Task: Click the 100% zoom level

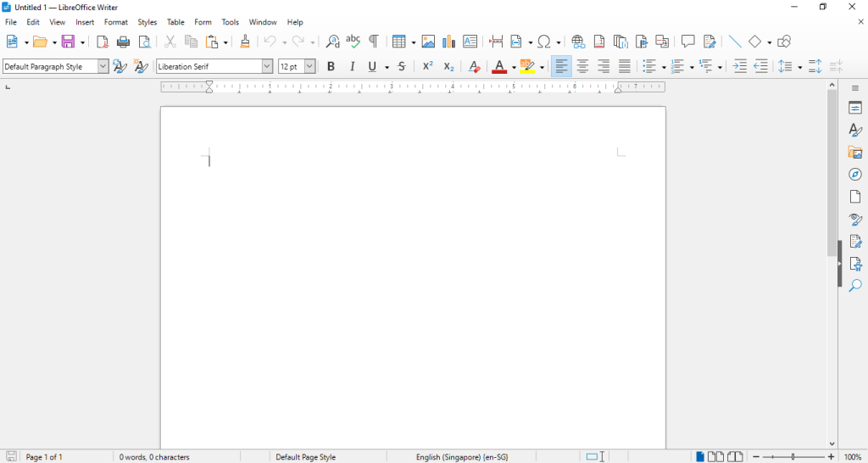Action: click(853, 457)
